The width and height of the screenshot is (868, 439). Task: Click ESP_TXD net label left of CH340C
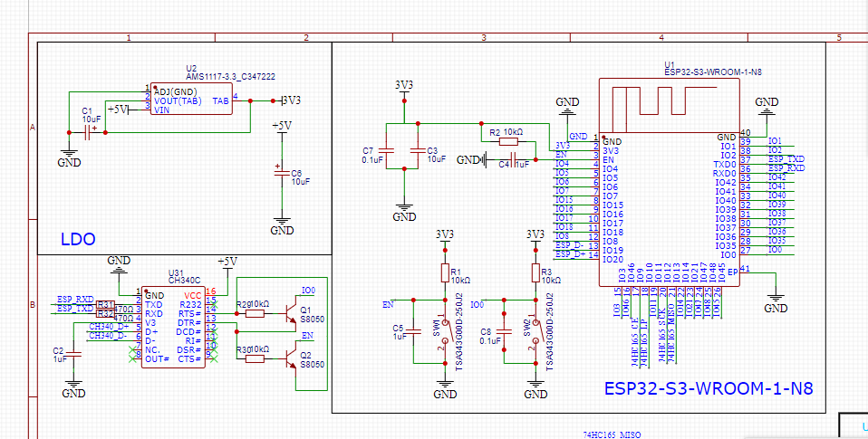(76, 309)
